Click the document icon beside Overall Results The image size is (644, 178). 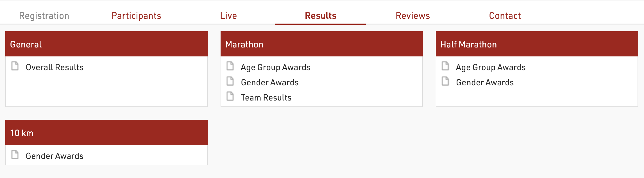click(x=15, y=66)
